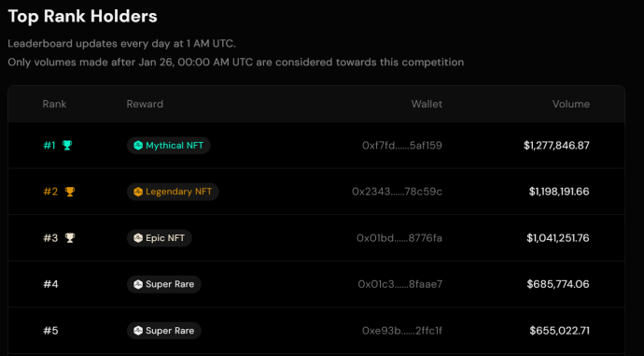Viewport: 644px width, 356px height.
Task: Click the teal trophy icon next to #1
Action: 67,145
